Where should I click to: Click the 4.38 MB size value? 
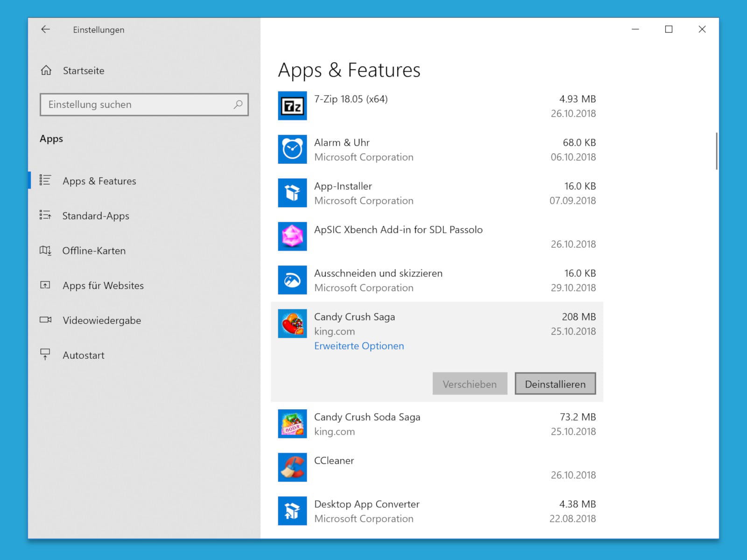point(578,504)
